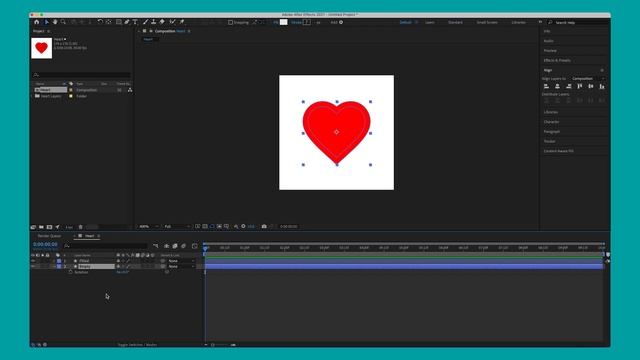Toggle the Motion Blur switch in timeline

coord(184,246)
